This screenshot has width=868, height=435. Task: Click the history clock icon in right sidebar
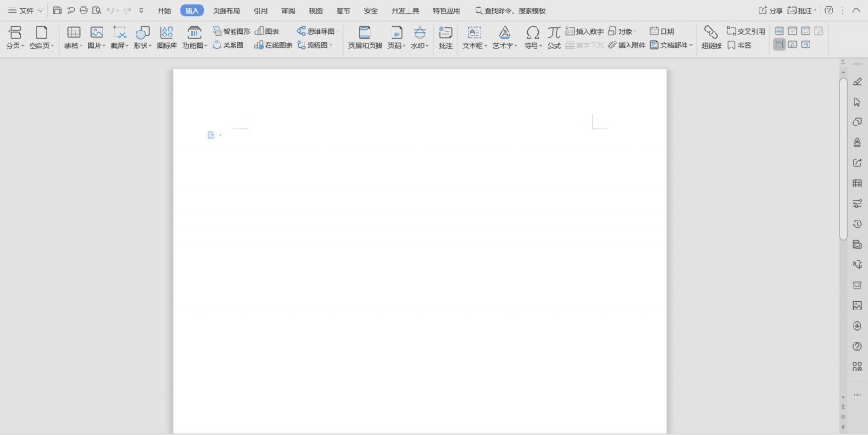click(857, 224)
